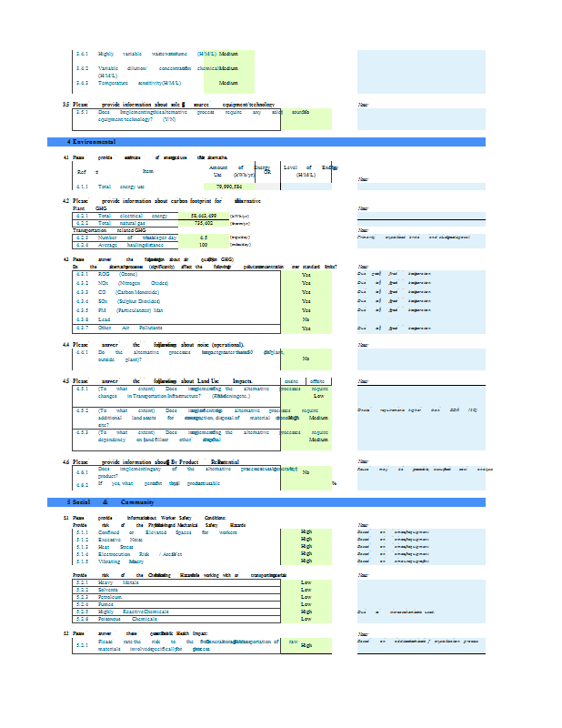
Task: Select the Temperature sensitivity Medium rating cell
Action: [228, 83]
